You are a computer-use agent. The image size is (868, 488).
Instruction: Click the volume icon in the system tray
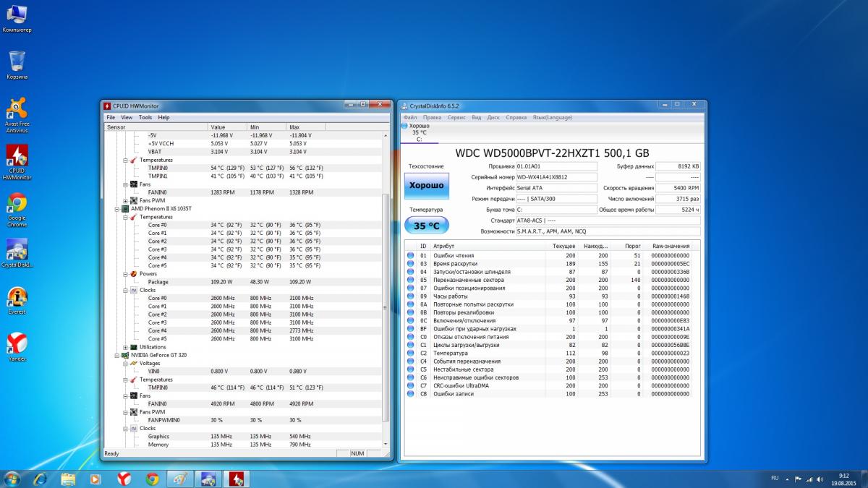[820, 479]
